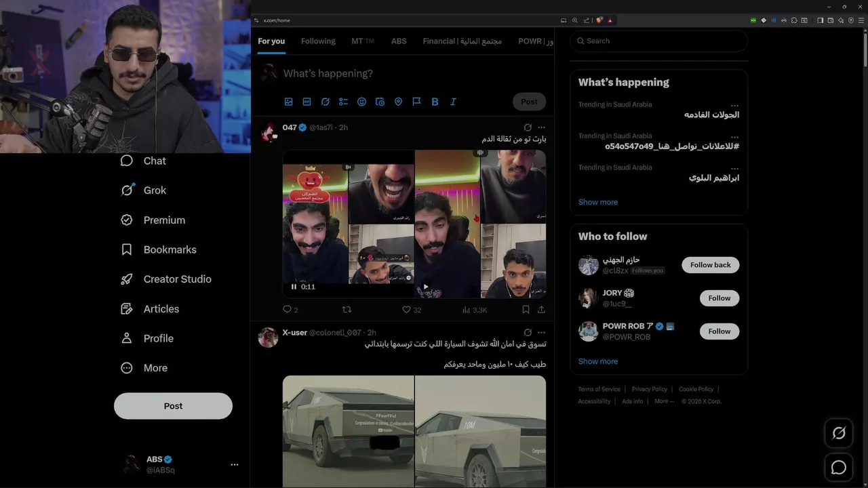Image resolution: width=868 pixels, height=488 pixels.
Task: Add media image to the post
Action: click(288, 102)
